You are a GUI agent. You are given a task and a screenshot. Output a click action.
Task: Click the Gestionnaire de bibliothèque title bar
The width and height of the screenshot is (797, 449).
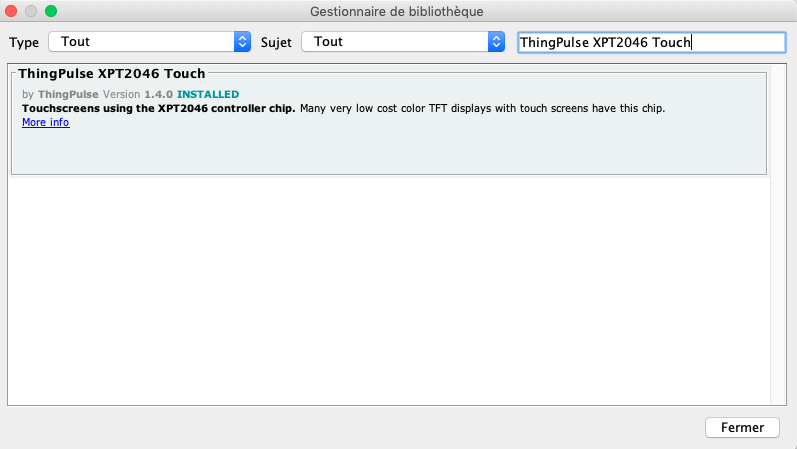click(x=398, y=11)
